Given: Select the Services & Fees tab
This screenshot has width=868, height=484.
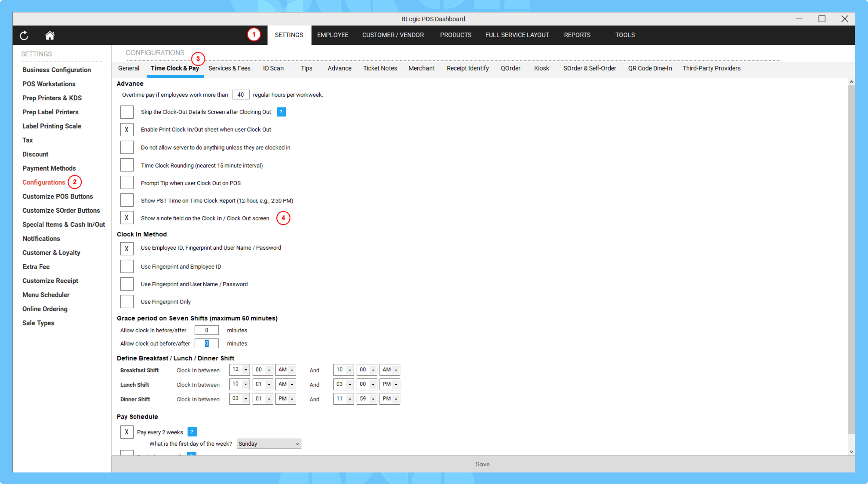Looking at the screenshot, I should tap(230, 69).
